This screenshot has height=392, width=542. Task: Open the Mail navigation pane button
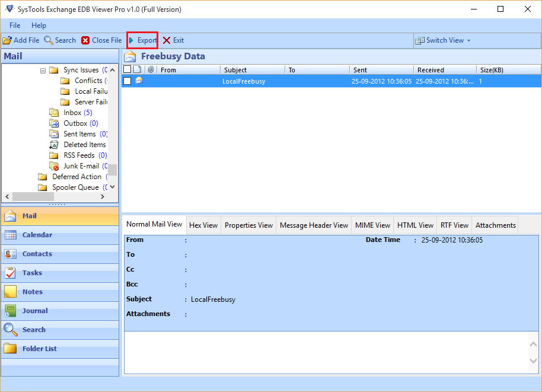tap(60, 216)
